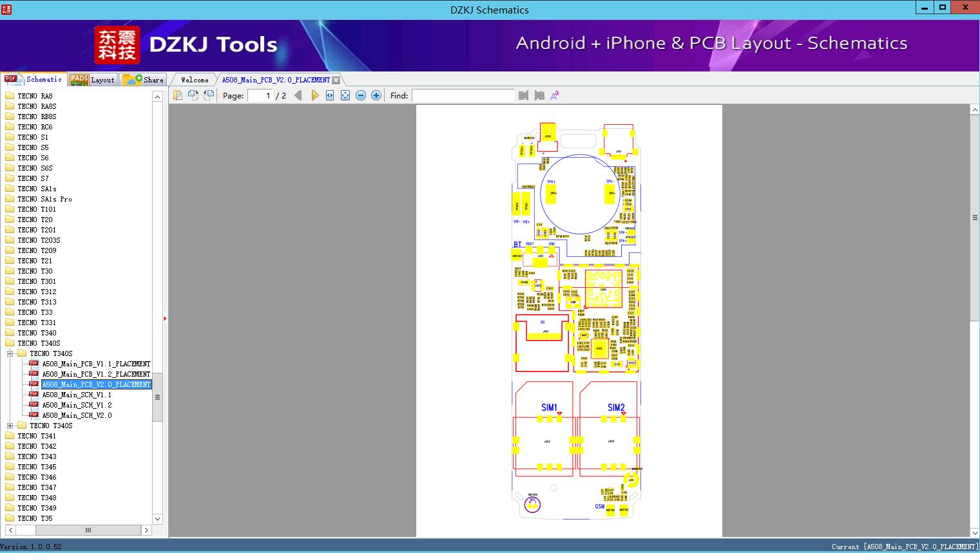The height and width of the screenshot is (553, 980).
Task: Click the version 1.0.0.52 status text
Action: (x=31, y=547)
